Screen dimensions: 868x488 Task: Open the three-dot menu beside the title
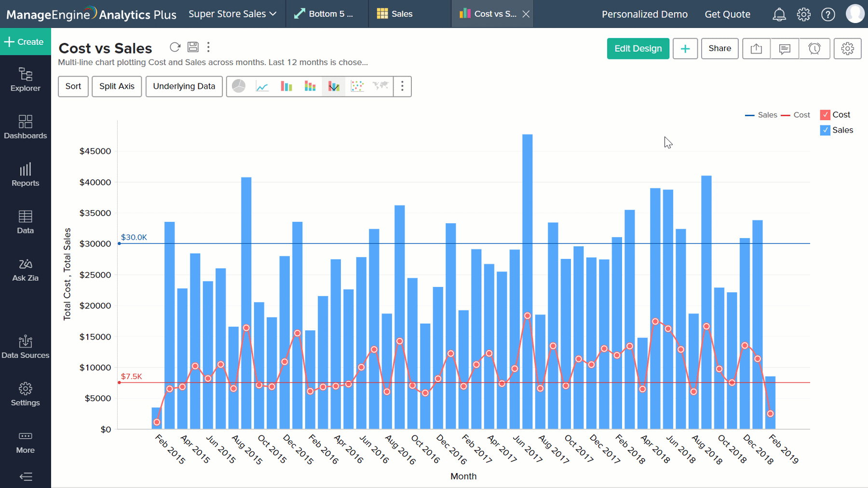[208, 47]
